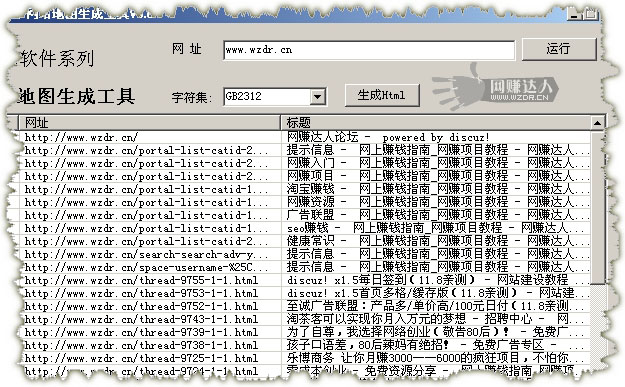Viewport: 625px width, 387px height.
Task: Click the 运行 run button
Action: point(559,49)
